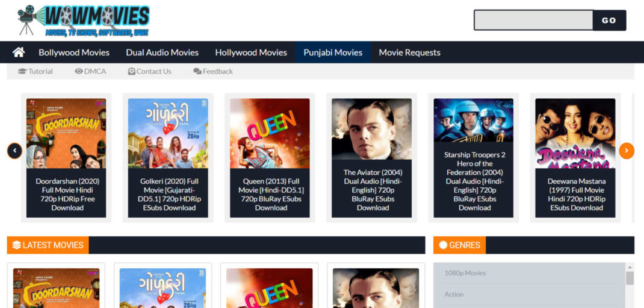
Task: Open Golkeri thumbnail under Latest Movies
Action: (163, 288)
